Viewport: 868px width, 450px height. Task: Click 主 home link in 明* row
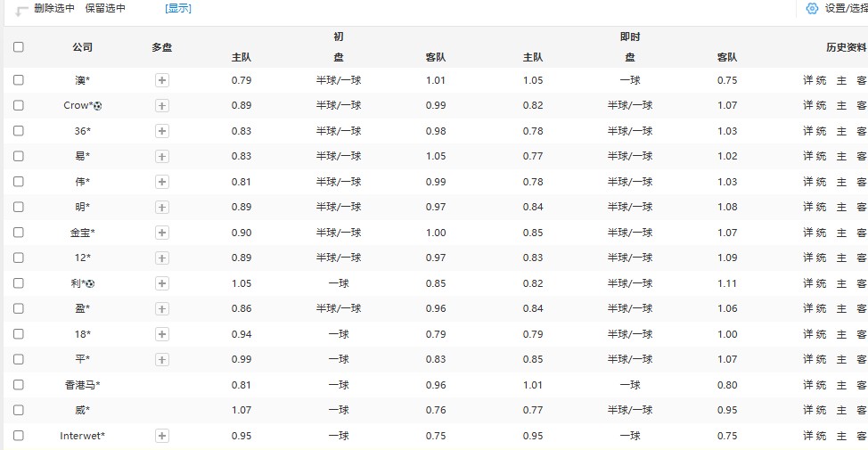point(842,207)
